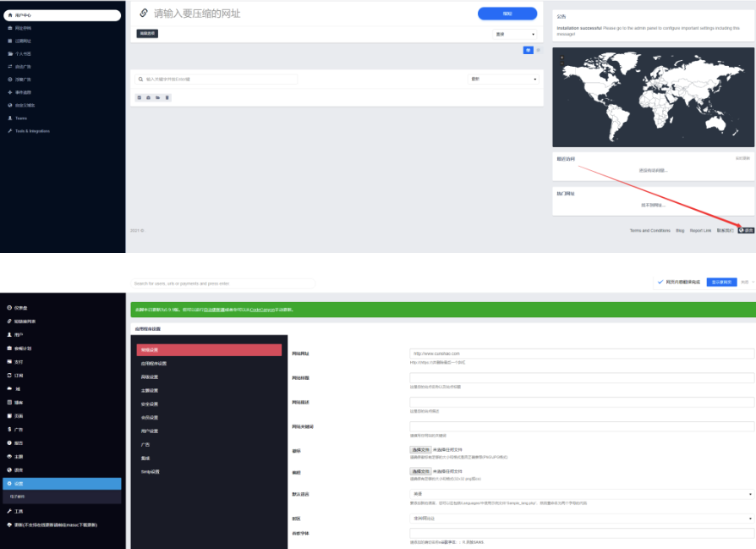Screen dimensions: 756x549
Task: Open the wrench 工具 item in admin sidebar
Action: point(15,512)
